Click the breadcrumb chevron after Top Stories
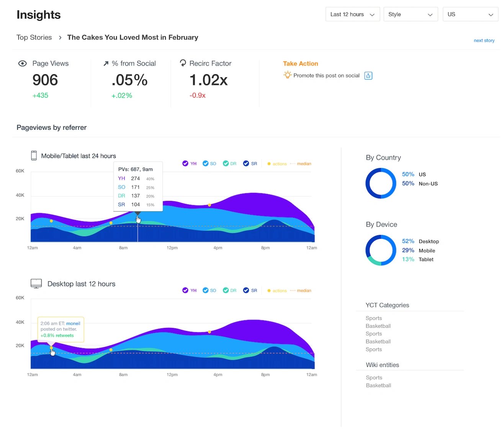This screenshot has height=445, width=504. (x=60, y=37)
